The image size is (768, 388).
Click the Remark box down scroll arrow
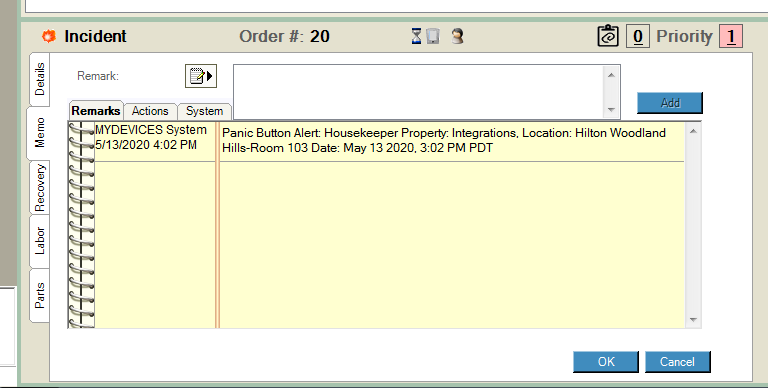(611, 110)
